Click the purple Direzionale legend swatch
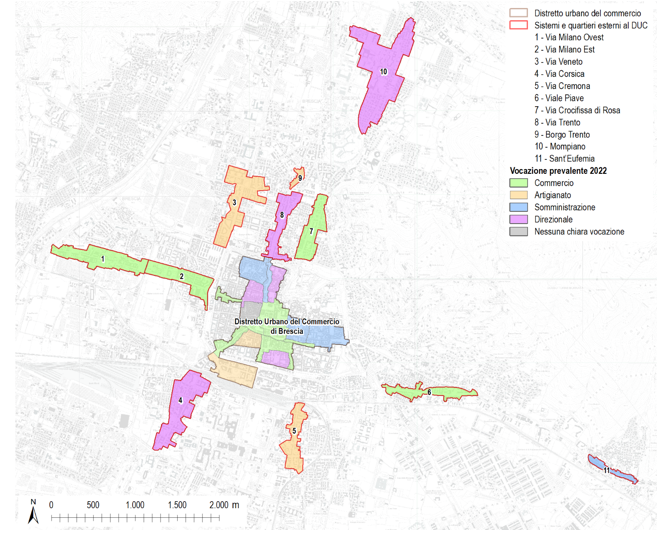 coord(518,219)
